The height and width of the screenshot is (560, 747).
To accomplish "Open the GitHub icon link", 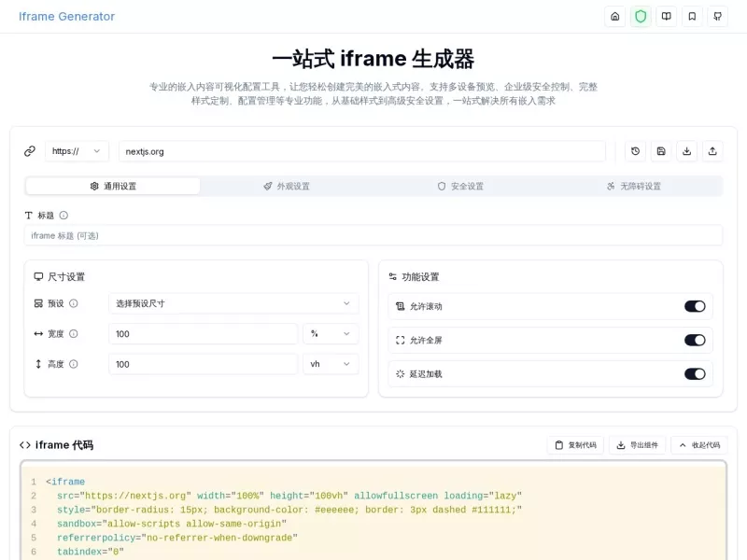I will click(x=717, y=17).
